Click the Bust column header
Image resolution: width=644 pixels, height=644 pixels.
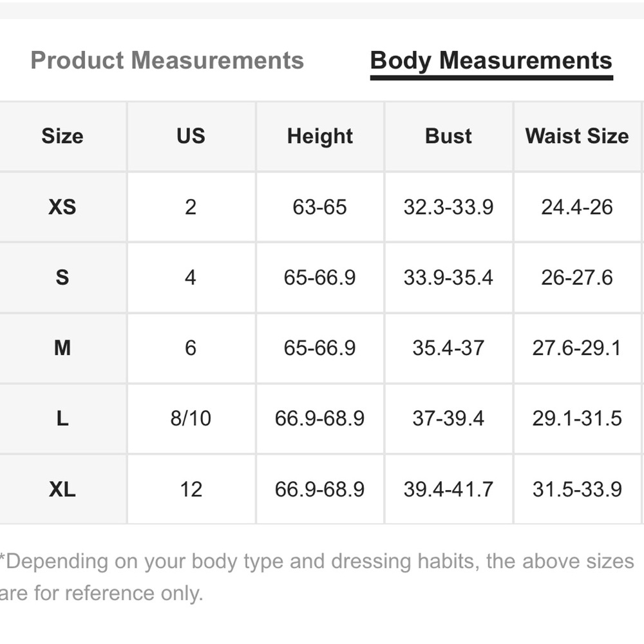[x=448, y=136]
